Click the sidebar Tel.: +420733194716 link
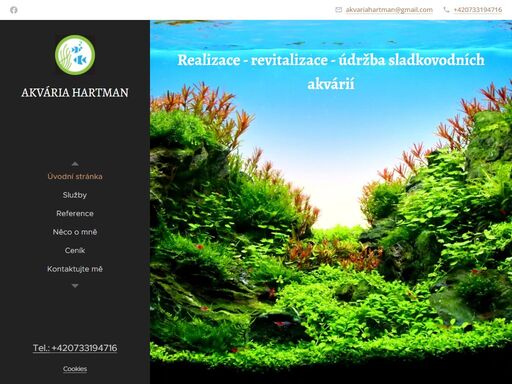The image size is (512, 384). click(75, 348)
